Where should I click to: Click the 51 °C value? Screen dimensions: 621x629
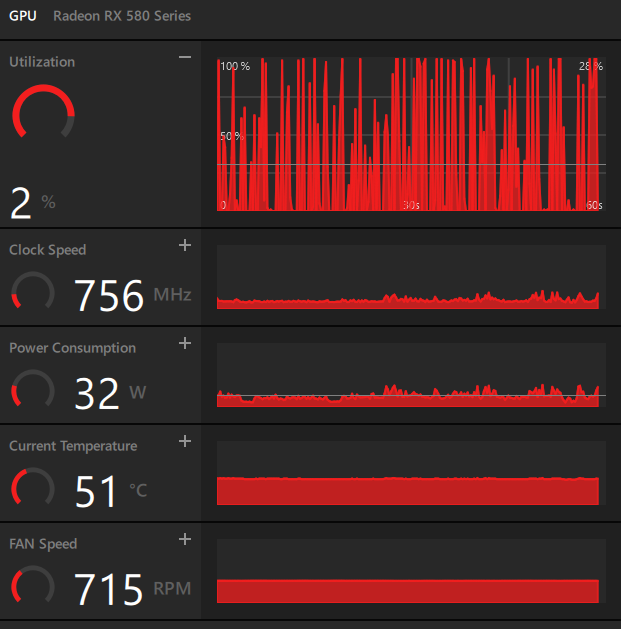click(111, 491)
